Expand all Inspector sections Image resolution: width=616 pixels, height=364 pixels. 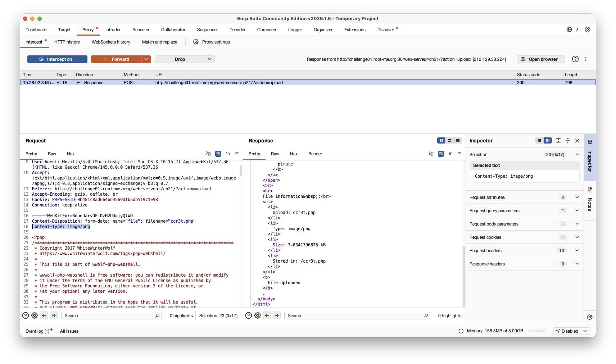point(558,141)
